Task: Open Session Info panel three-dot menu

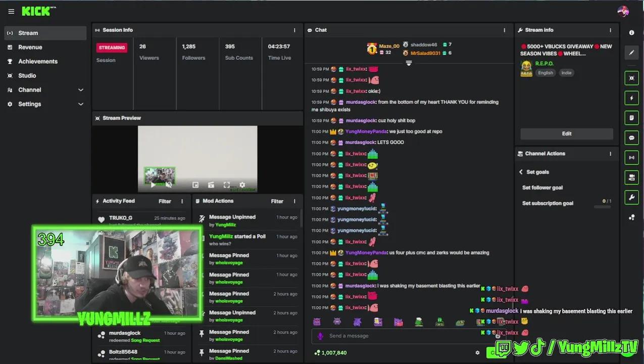Action: [x=295, y=30]
